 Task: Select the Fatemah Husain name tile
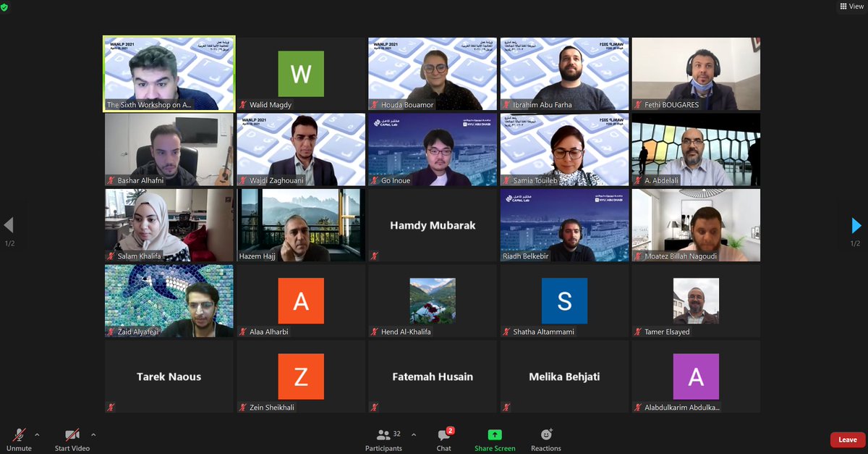(433, 377)
